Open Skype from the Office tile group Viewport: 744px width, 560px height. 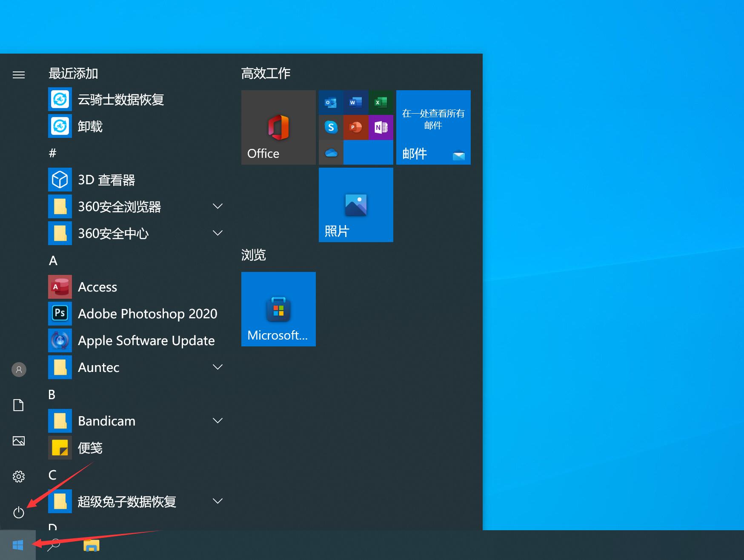tap(331, 127)
